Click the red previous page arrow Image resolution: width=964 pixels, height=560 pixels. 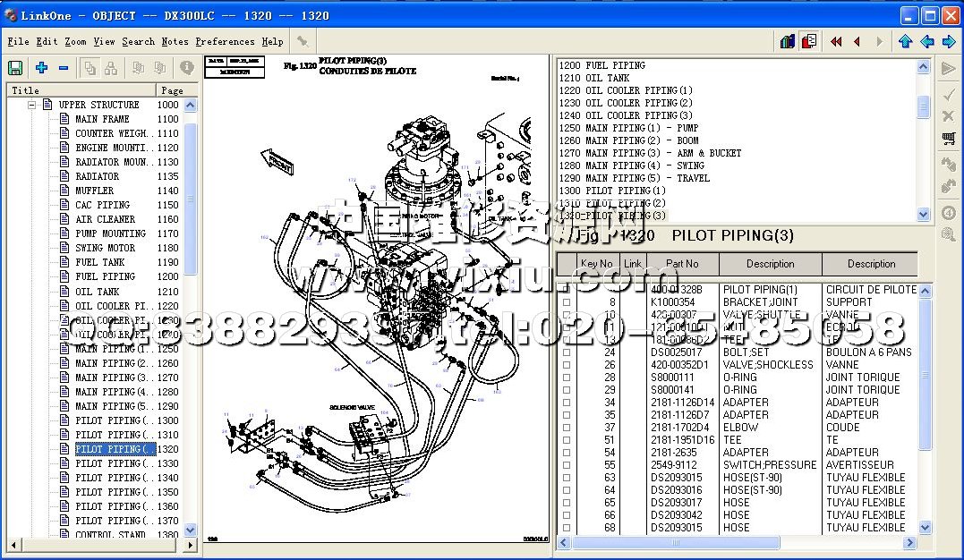click(x=857, y=41)
